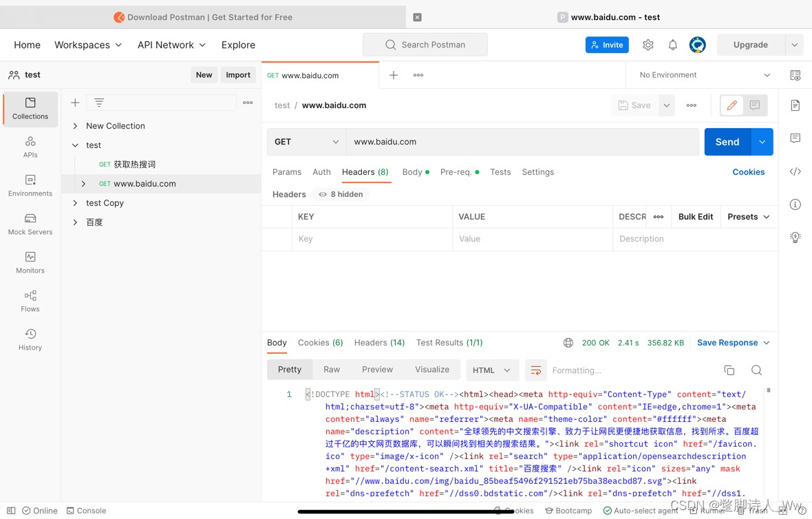Open request three-dot menu beside Save
The height and width of the screenshot is (519, 812).
[692, 106]
